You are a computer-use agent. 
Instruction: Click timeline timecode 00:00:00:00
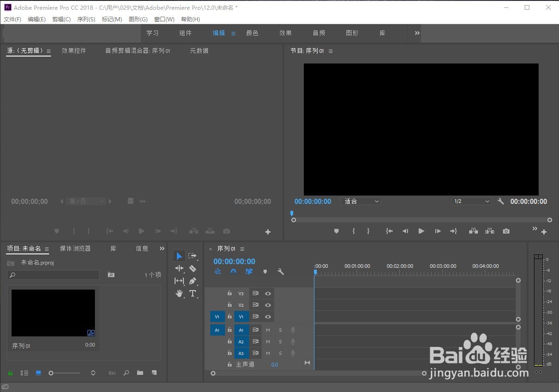click(234, 261)
